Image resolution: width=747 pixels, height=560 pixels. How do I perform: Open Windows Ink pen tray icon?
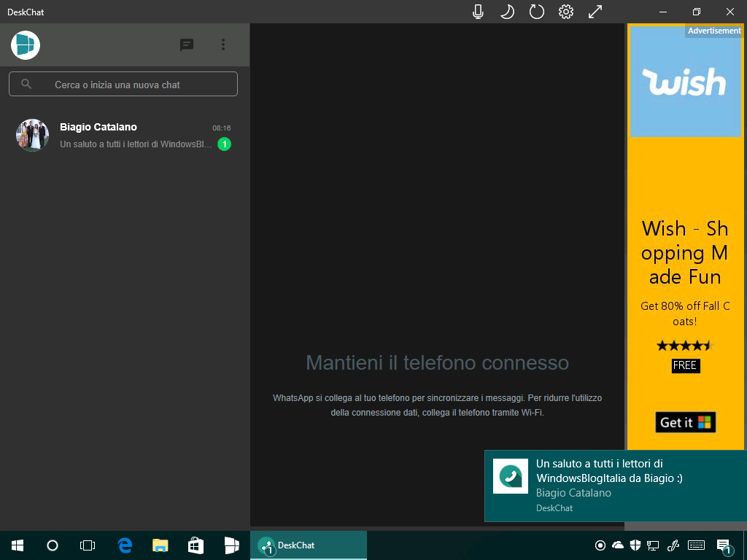click(673, 545)
